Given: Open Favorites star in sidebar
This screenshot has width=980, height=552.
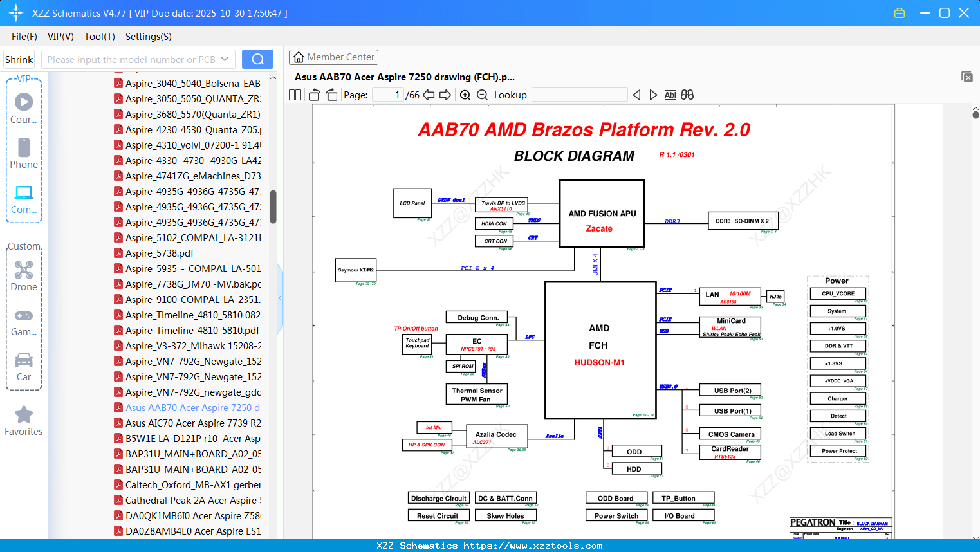Looking at the screenshot, I should (x=24, y=421).
